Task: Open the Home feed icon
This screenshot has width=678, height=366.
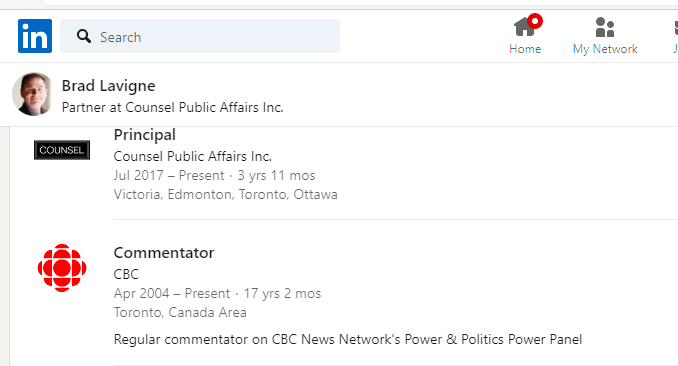Action: (x=524, y=27)
